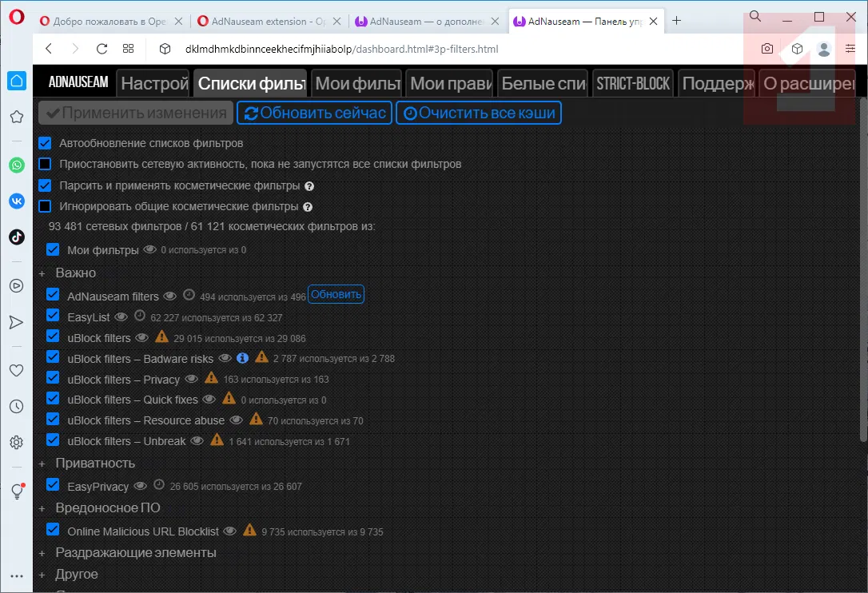Open TikTok in the sidebar
868x593 pixels.
pos(17,237)
